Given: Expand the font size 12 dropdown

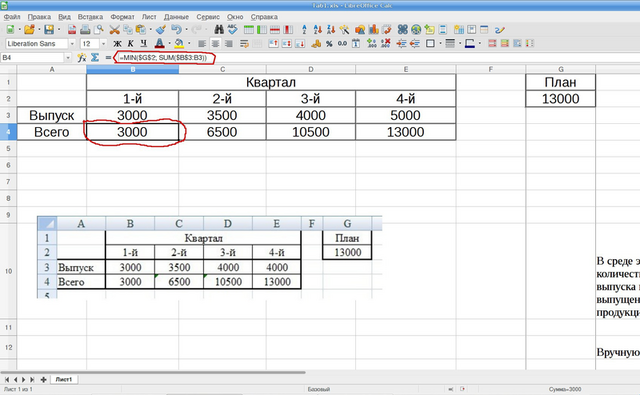Looking at the screenshot, I should (103, 44).
